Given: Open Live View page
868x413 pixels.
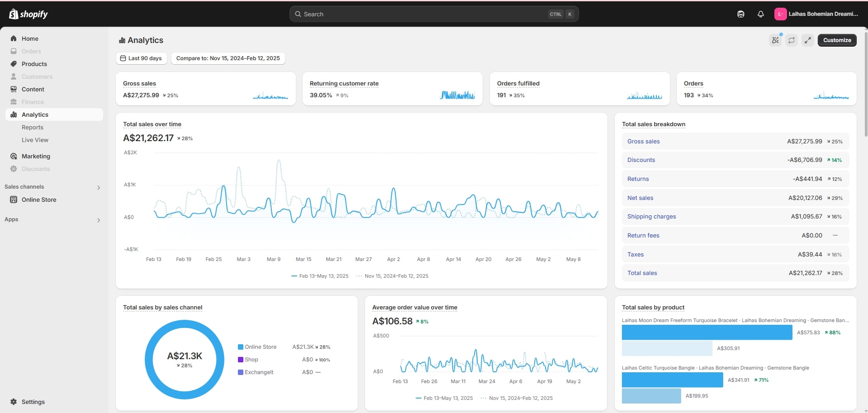Looking at the screenshot, I should pyautogui.click(x=35, y=140).
